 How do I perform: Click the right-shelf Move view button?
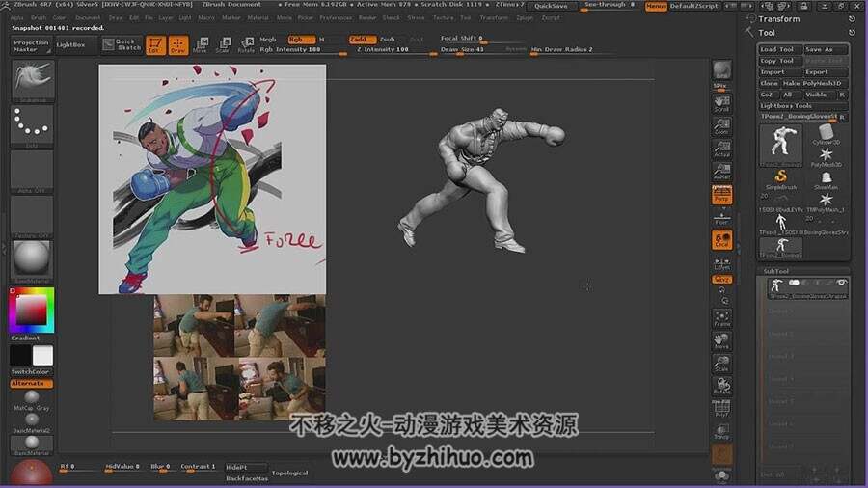pyautogui.click(x=721, y=340)
